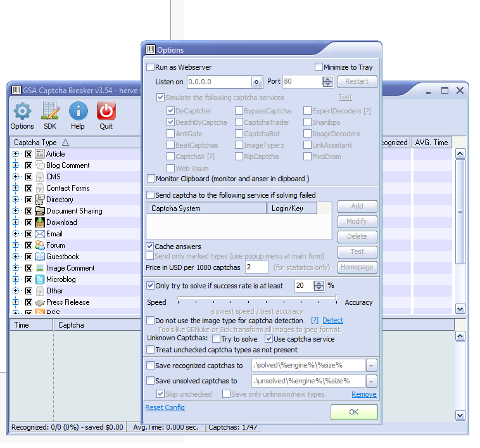The height and width of the screenshot is (448, 480).
Task: Click the Options dialog barcode title icon
Action: click(x=151, y=49)
